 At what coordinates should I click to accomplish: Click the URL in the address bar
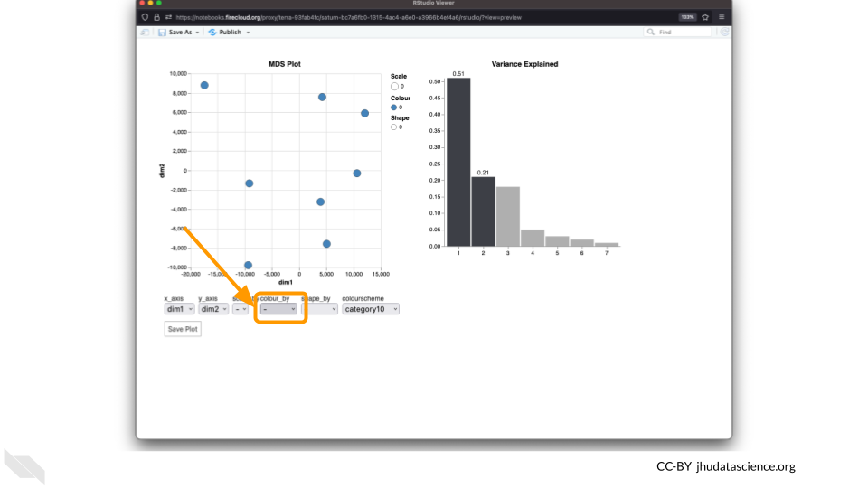(349, 17)
